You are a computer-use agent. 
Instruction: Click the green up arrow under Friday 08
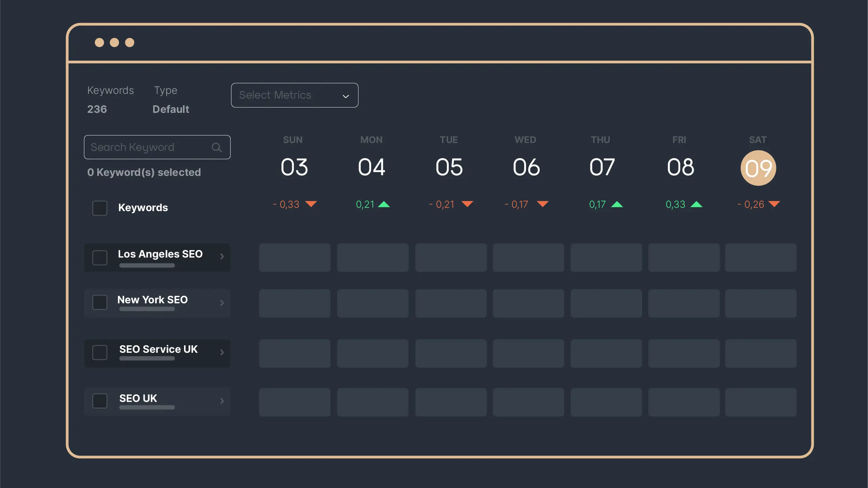(x=696, y=204)
